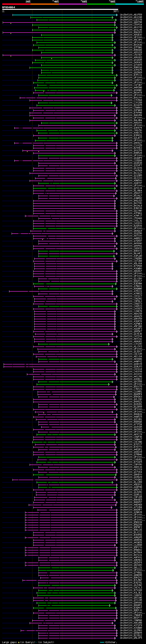Click the UniRef100_Q2LW77 label

coord(131,138)
